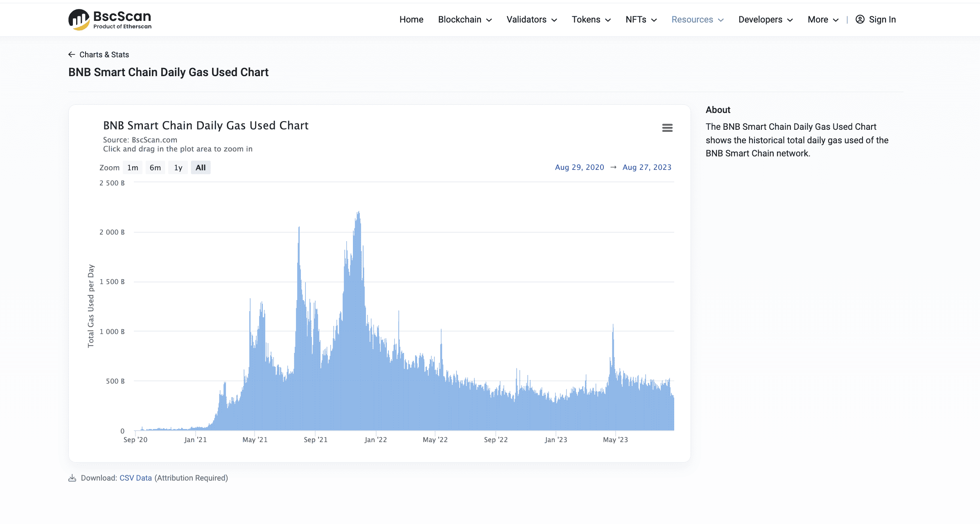The height and width of the screenshot is (524, 980).
Task: Click the Sign In user icon
Action: click(x=860, y=19)
